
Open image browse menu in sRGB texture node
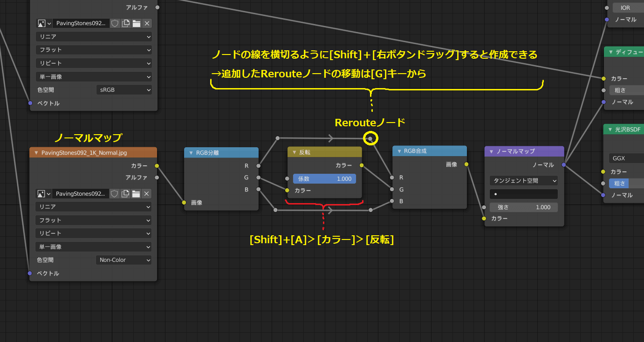[x=44, y=23]
